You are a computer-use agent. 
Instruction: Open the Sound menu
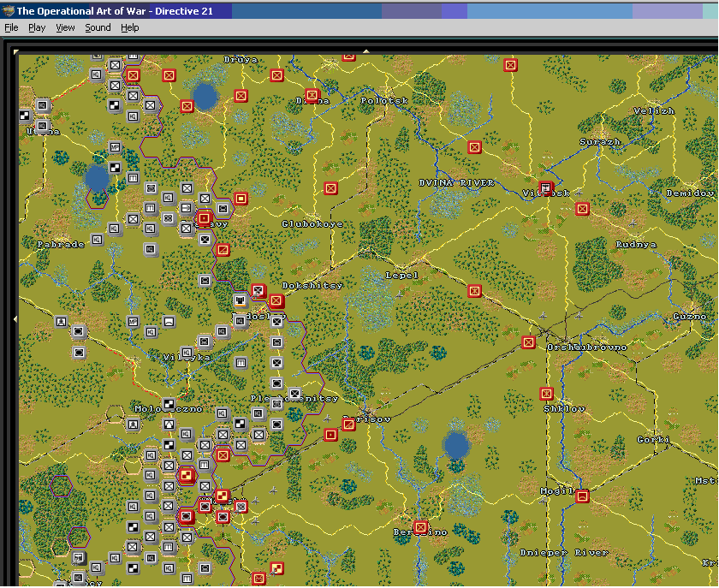coord(98,27)
